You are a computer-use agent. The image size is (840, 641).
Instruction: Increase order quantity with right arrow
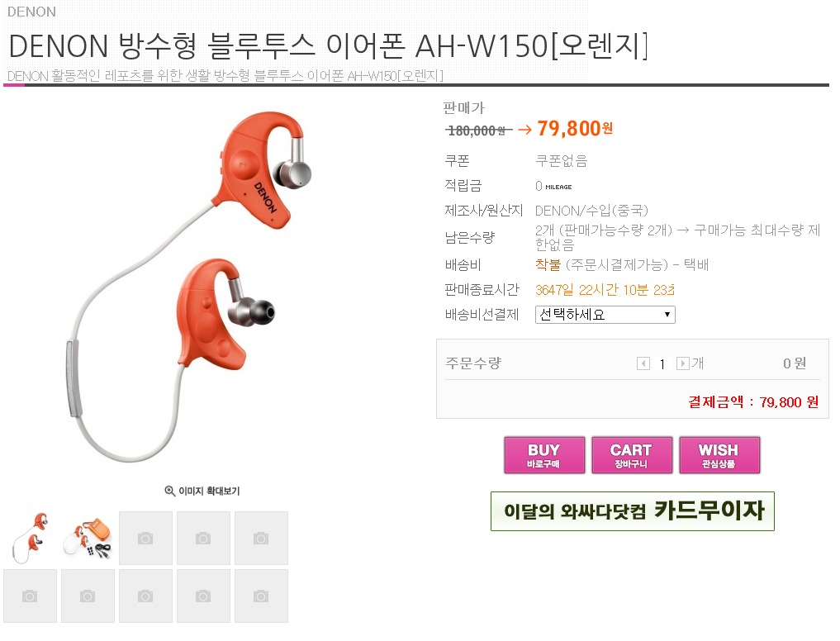[682, 364]
